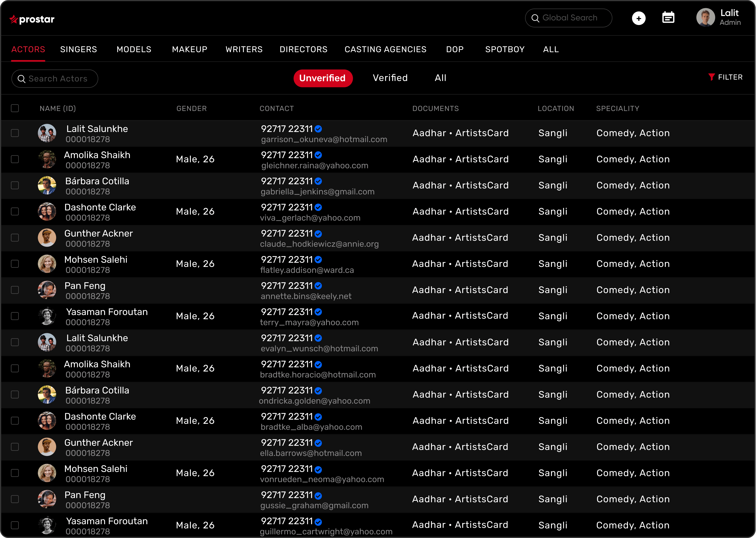Toggle the select-all checkbox in table header

point(15,108)
